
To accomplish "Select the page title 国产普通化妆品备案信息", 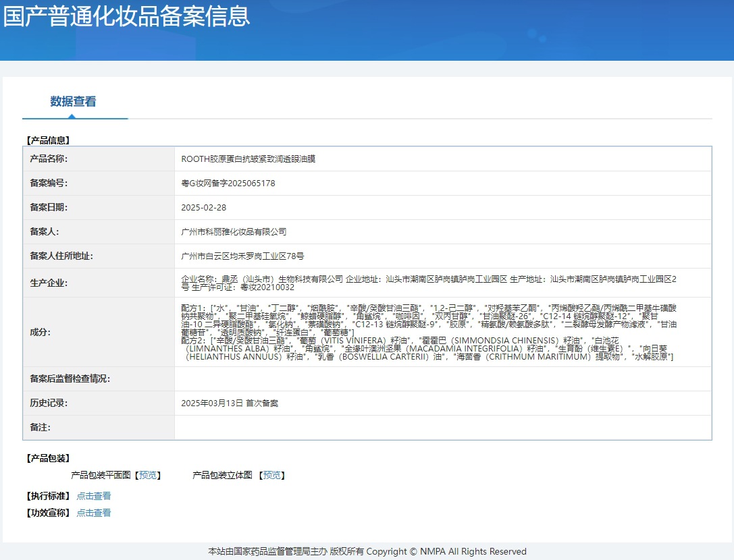I will point(127,16).
